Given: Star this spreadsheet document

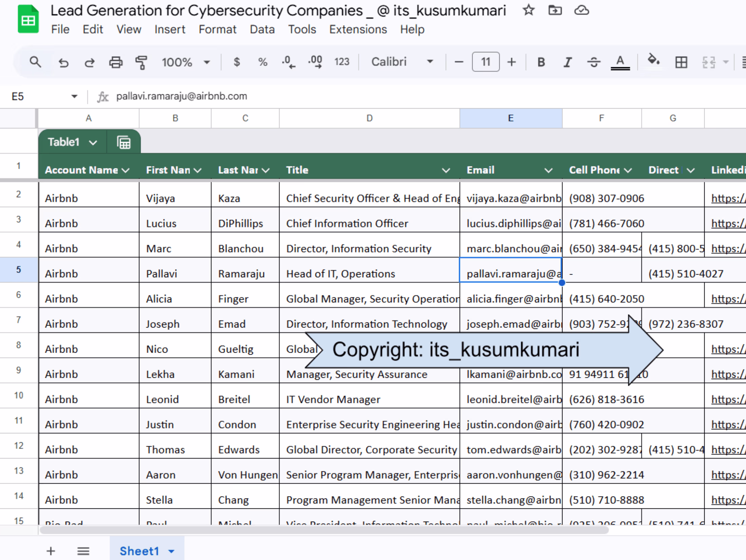Looking at the screenshot, I should click(528, 10).
